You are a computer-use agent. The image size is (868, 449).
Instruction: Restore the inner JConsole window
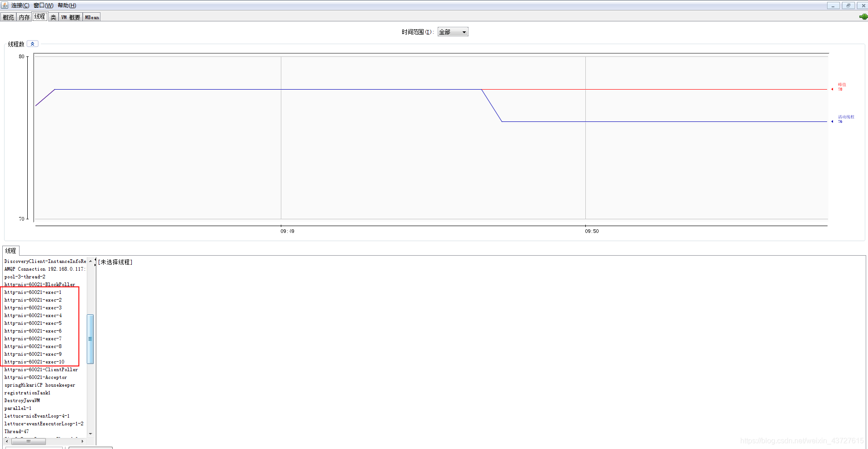click(848, 5)
